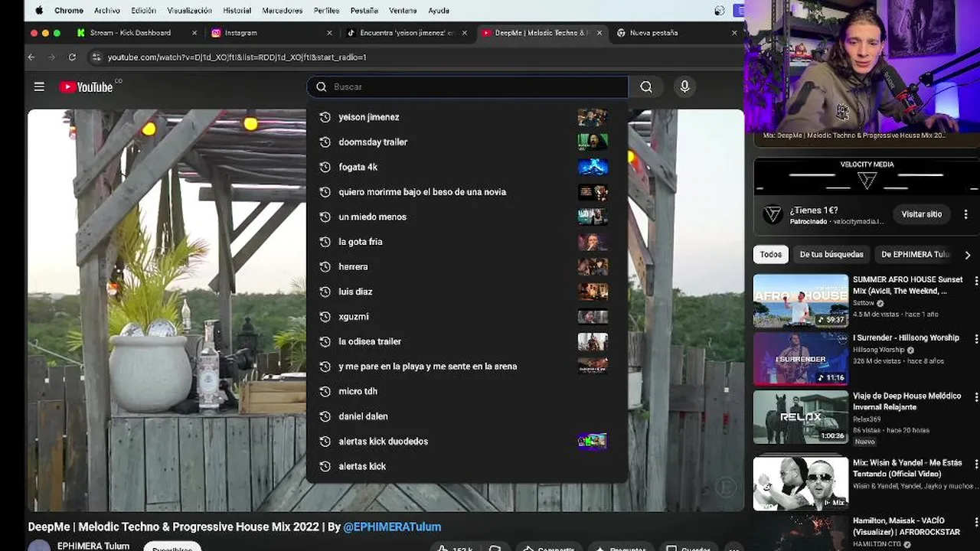The image size is (980, 551).
Task: Click history clock icon beside 'micro tdh'
Action: pyautogui.click(x=325, y=391)
